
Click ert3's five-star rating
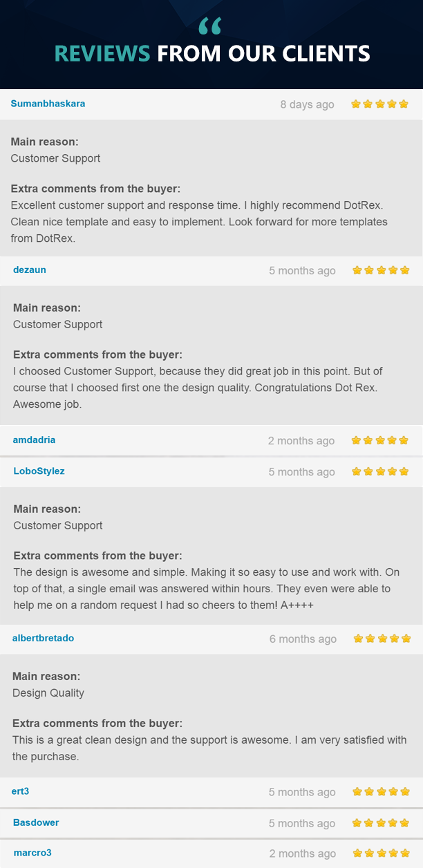381,791
